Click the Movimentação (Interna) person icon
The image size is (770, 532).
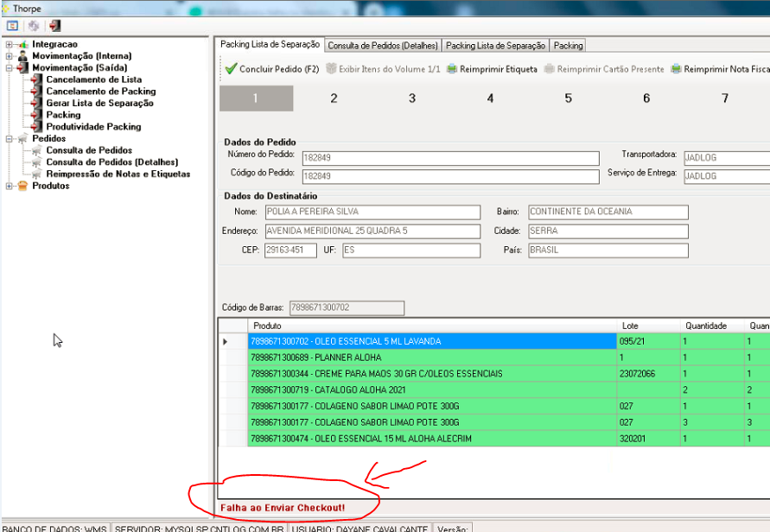(23, 56)
